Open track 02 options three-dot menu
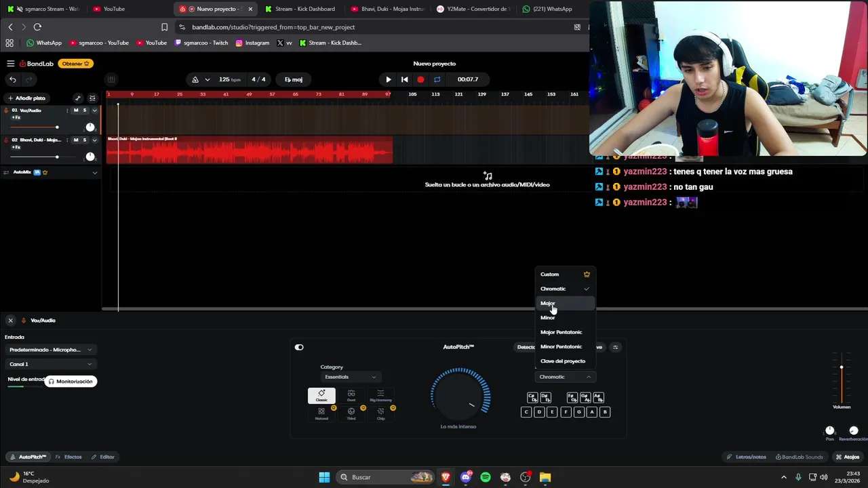Screen dimensions: 868x488 point(67,140)
